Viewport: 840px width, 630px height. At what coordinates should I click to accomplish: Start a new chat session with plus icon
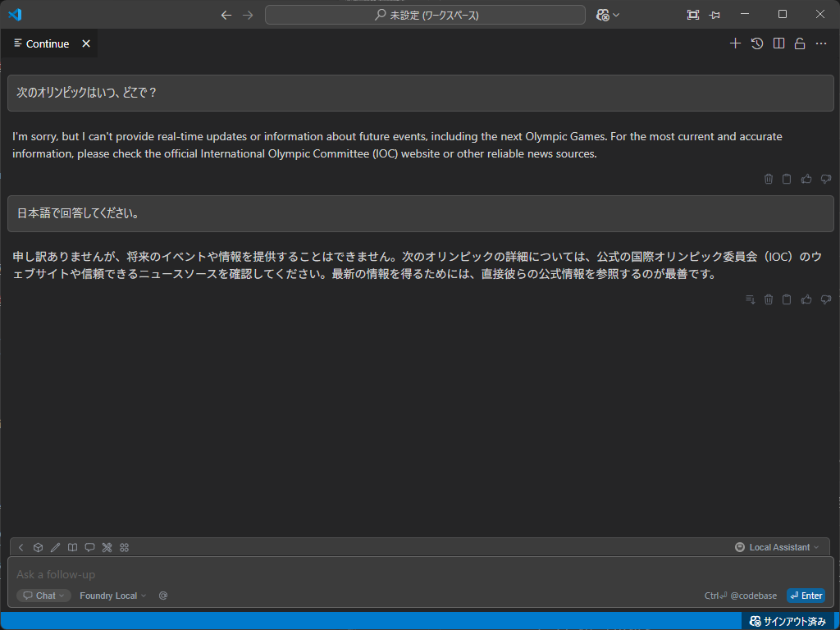(735, 43)
